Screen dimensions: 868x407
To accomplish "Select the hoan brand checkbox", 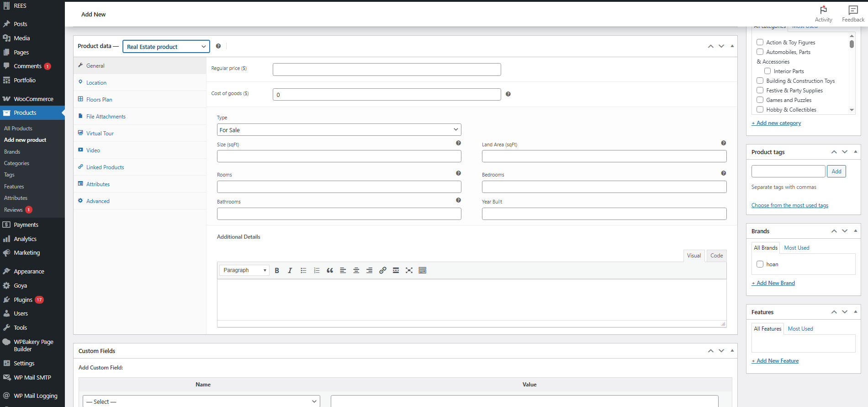I will [760, 264].
